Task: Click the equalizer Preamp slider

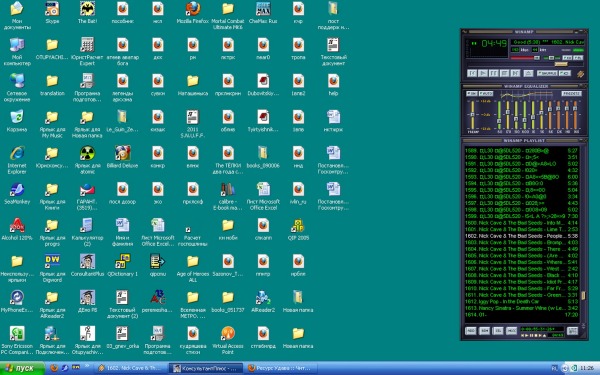Action: pyautogui.click(x=473, y=115)
